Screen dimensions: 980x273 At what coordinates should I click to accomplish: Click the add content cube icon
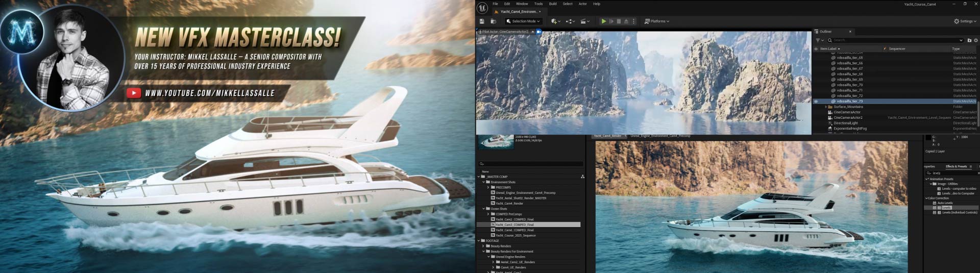click(554, 21)
